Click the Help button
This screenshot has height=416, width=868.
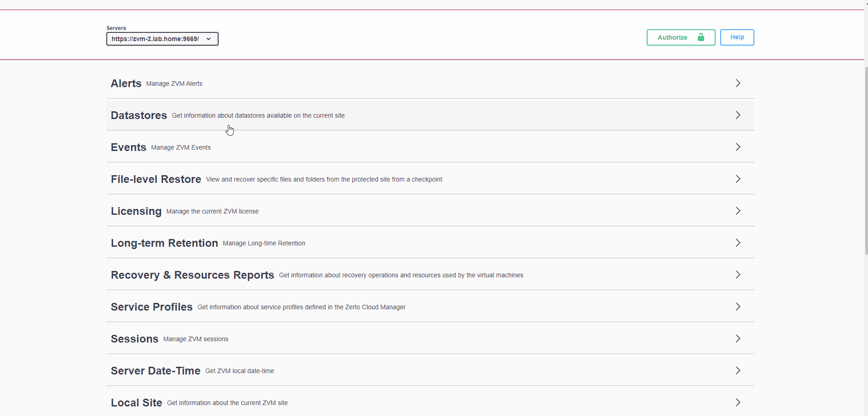(737, 37)
